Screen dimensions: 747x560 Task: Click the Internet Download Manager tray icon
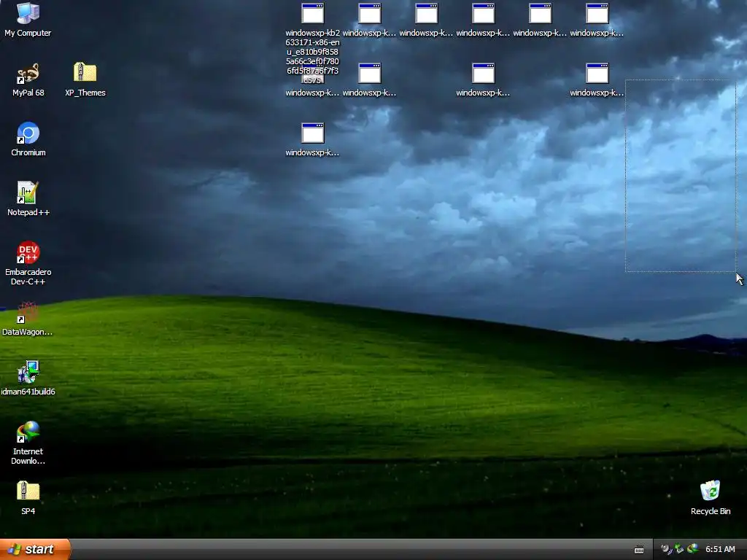pos(693,549)
